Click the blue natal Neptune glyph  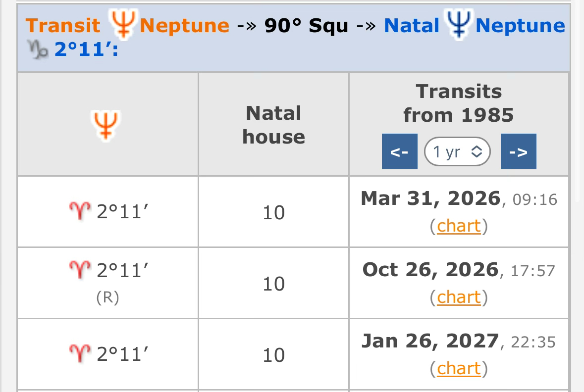click(459, 25)
